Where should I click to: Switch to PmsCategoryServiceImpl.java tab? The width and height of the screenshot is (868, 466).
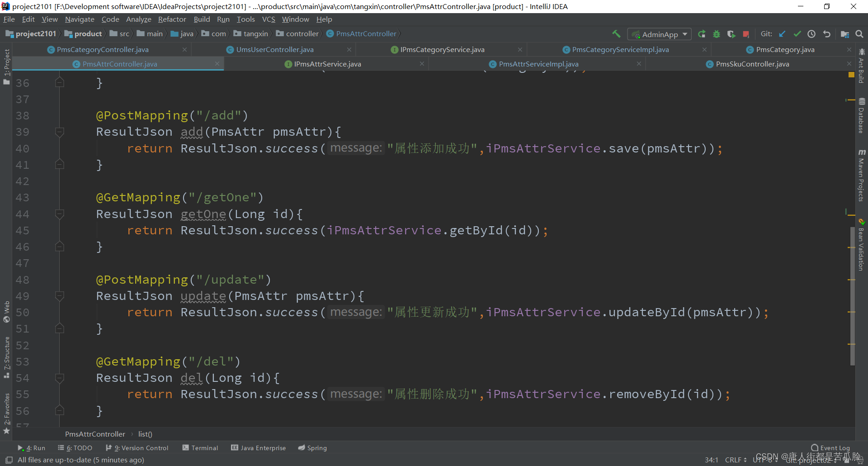[x=620, y=49]
